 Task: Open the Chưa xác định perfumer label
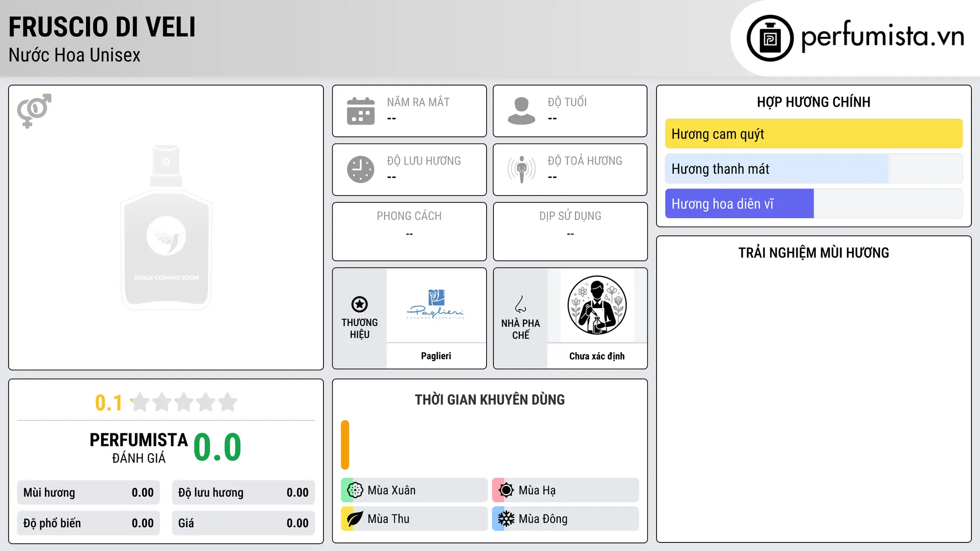[x=597, y=356]
